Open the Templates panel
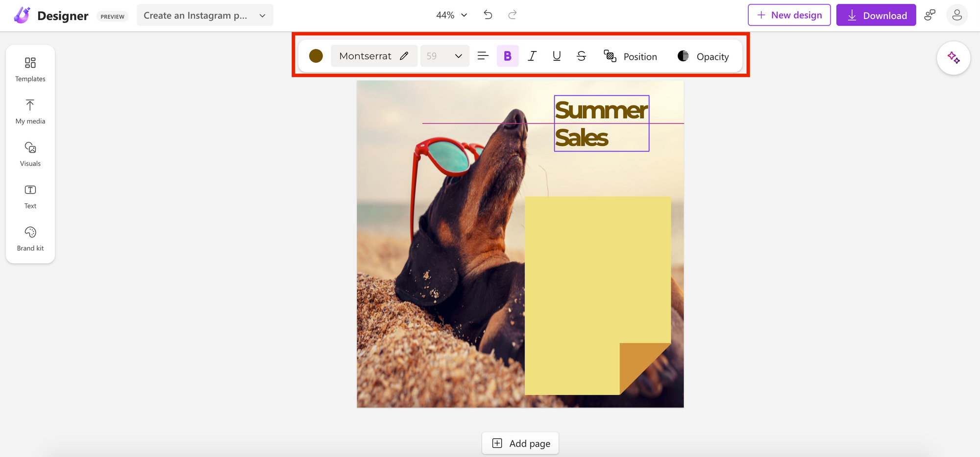This screenshot has width=980, height=457. coord(30,69)
